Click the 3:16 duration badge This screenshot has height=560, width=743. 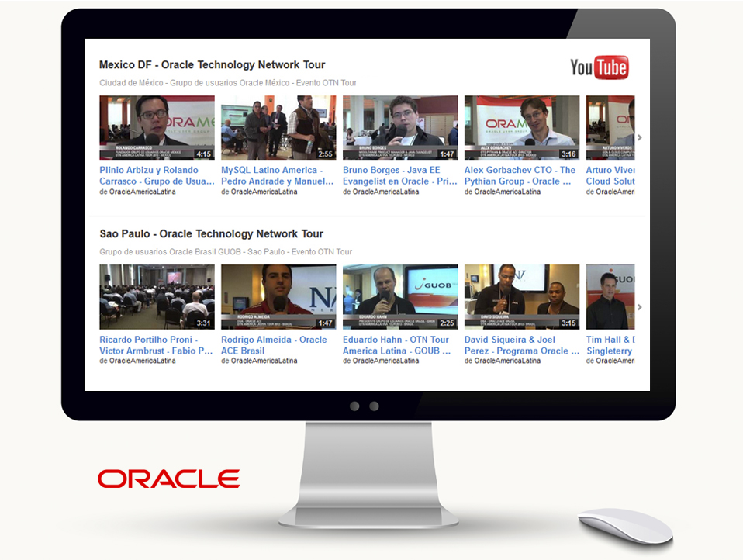[x=568, y=154]
